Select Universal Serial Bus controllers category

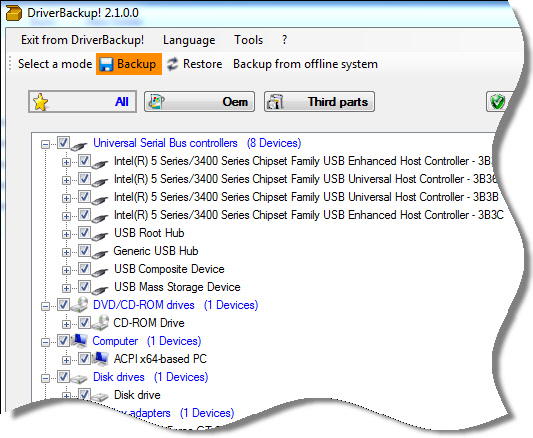(x=197, y=143)
